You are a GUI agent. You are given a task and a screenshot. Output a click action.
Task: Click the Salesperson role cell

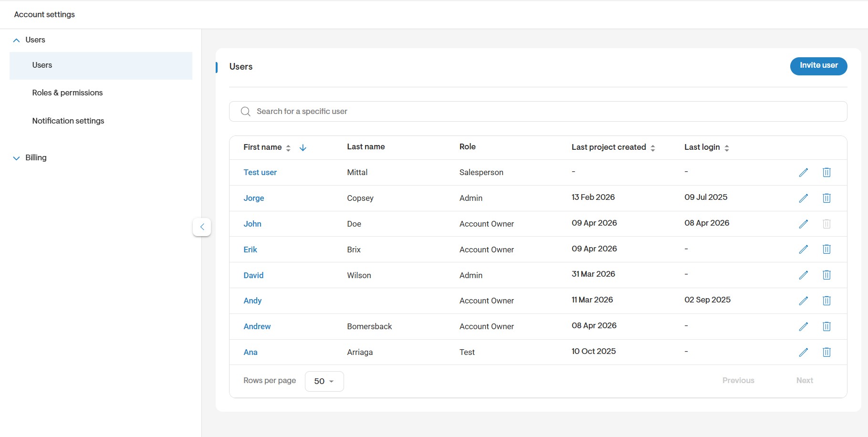point(481,172)
